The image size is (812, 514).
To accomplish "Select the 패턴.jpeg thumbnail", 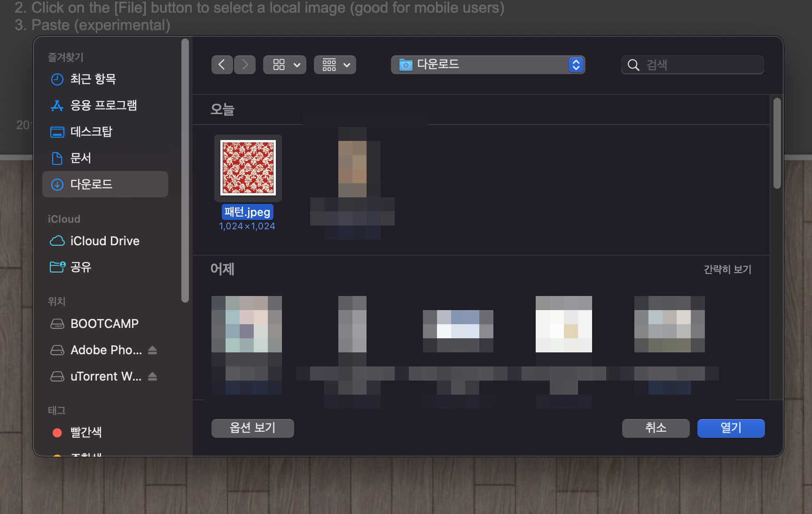I will point(248,168).
